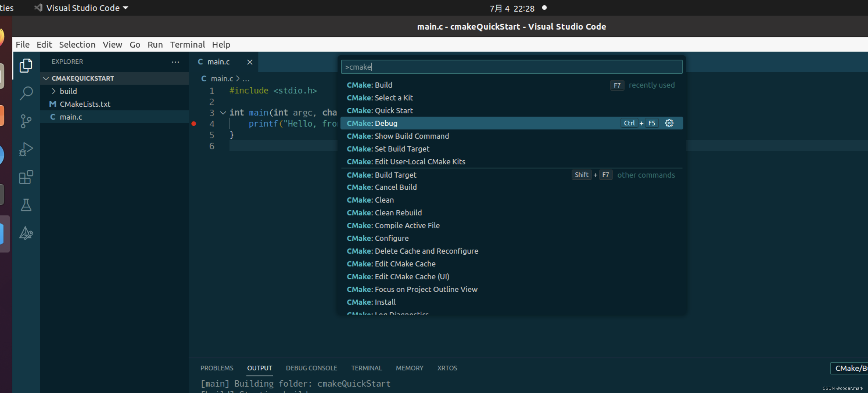Click the gear beside CMake: Debug entry
Screen dimensions: 868x393
669,123
